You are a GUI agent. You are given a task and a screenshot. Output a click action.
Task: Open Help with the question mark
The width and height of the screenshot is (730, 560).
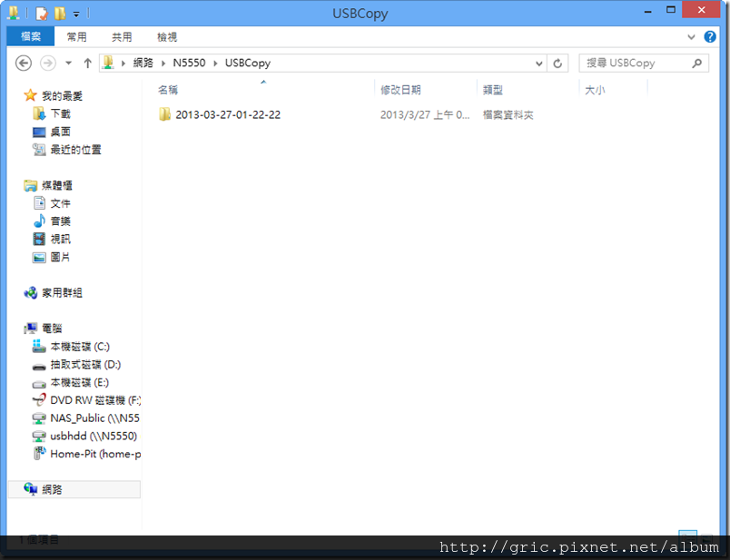[709, 36]
